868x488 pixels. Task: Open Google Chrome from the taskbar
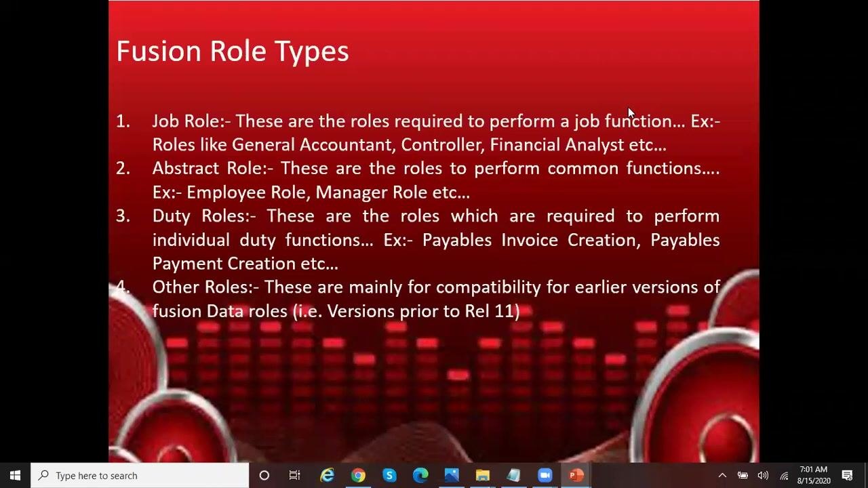pos(358,476)
